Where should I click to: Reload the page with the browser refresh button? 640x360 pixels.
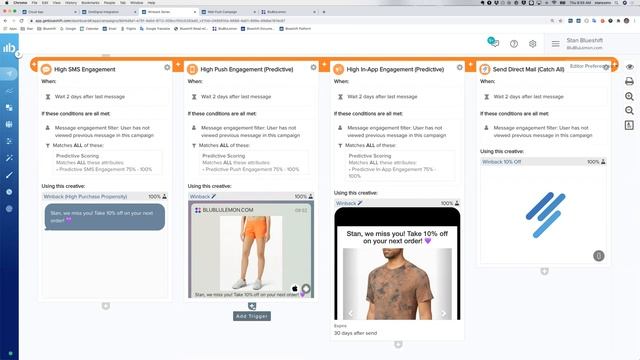click(21, 20)
